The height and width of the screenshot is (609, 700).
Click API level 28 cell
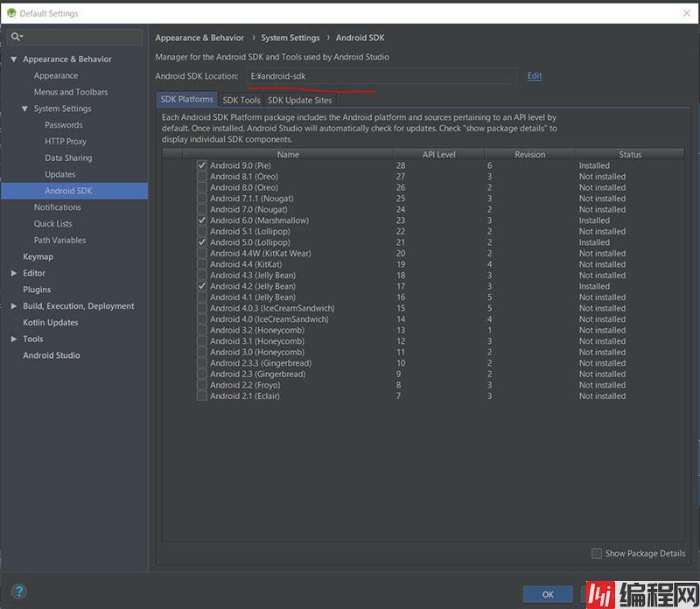pos(401,165)
